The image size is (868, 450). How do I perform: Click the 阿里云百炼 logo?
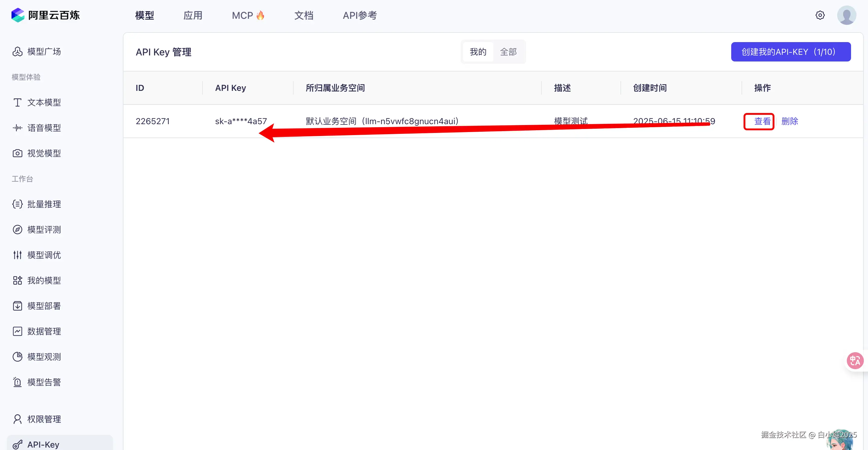coord(45,15)
